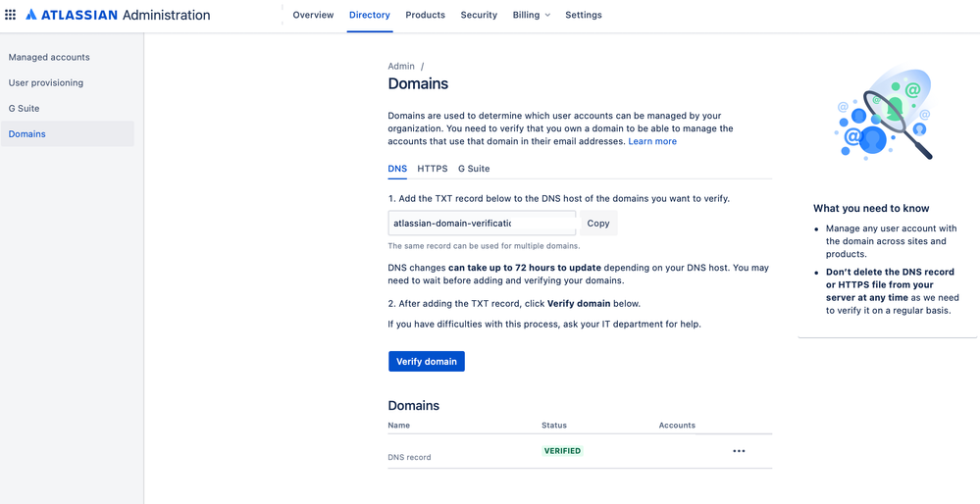This screenshot has height=504, width=980.
Task: Click the 'What you need to know' heading
Action: pyautogui.click(x=871, y=209)
